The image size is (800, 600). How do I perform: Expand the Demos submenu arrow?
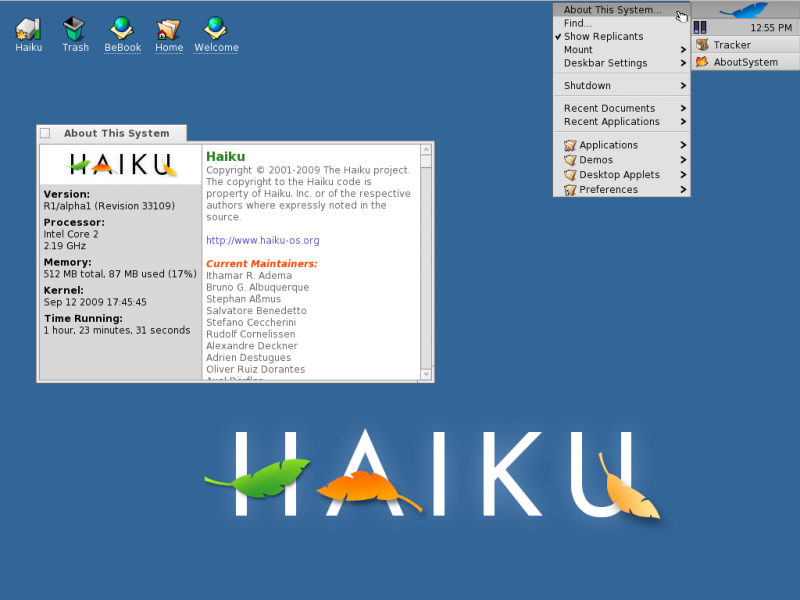click(x=683, y=160)
